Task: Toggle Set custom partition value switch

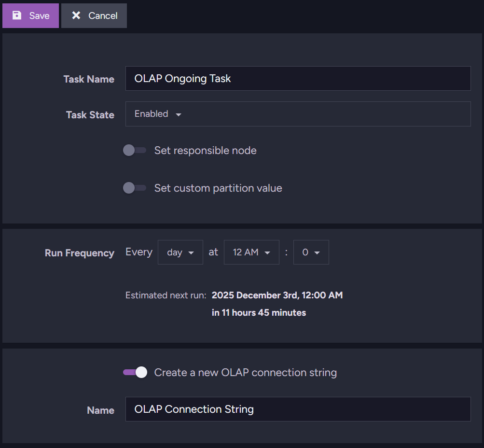Action: click(135, 188)
